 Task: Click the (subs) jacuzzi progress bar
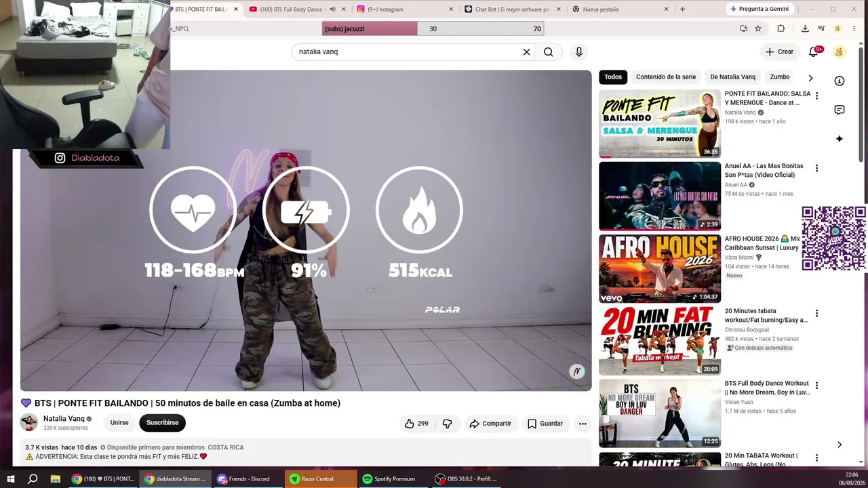(x=433, y=28)
